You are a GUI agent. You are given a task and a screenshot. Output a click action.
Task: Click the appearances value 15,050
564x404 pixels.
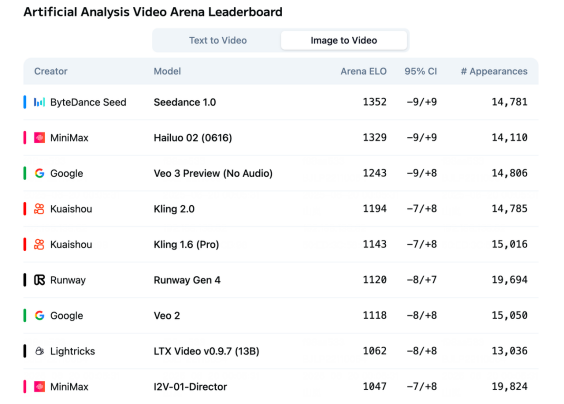pyautogui.click(x=509, y=316)
